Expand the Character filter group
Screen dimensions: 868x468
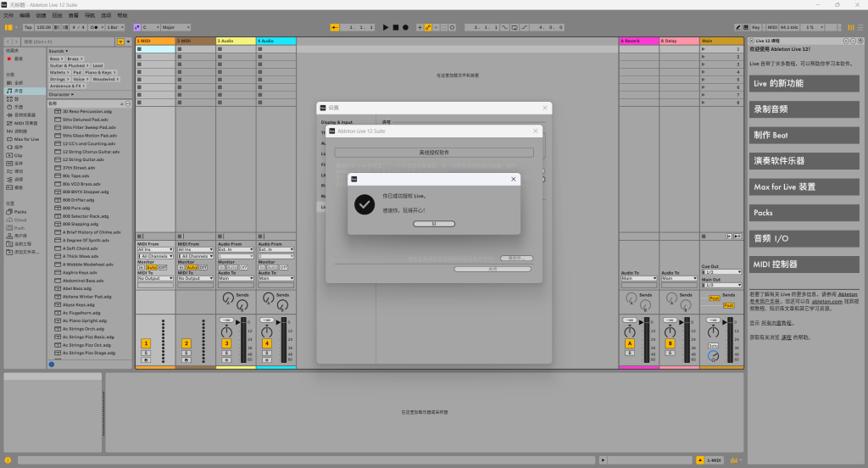click(x=61, y=95)
